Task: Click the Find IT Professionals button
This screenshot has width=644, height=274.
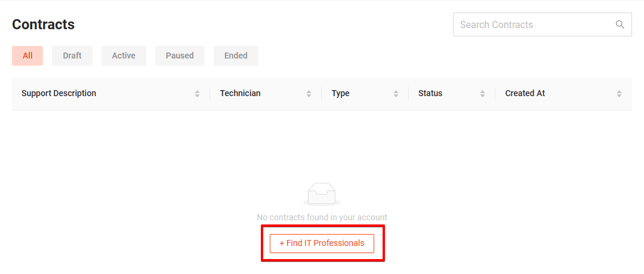Action: coord(322,243)
